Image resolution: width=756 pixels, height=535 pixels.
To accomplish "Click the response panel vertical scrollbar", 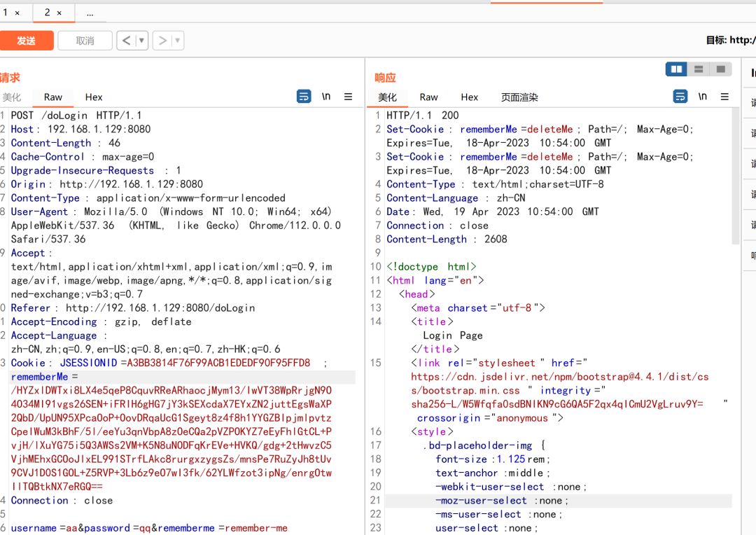I will click(735, 176).
